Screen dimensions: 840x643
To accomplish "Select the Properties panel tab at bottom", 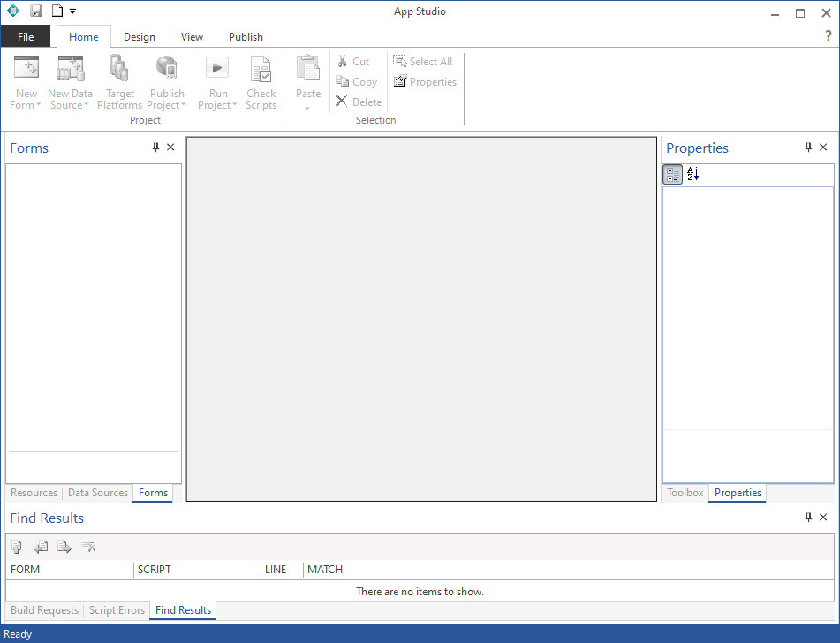I will (738, 493).
